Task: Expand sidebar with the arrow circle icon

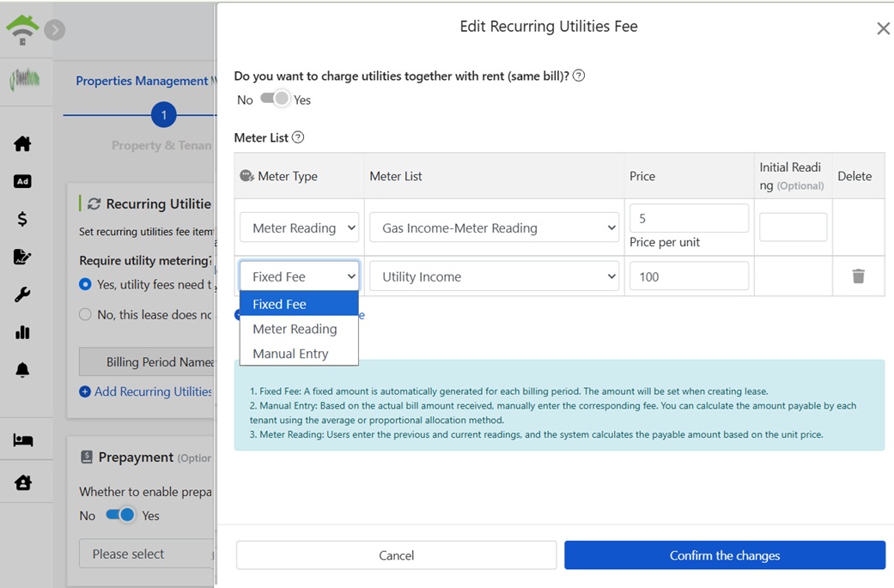Action: 55,30
